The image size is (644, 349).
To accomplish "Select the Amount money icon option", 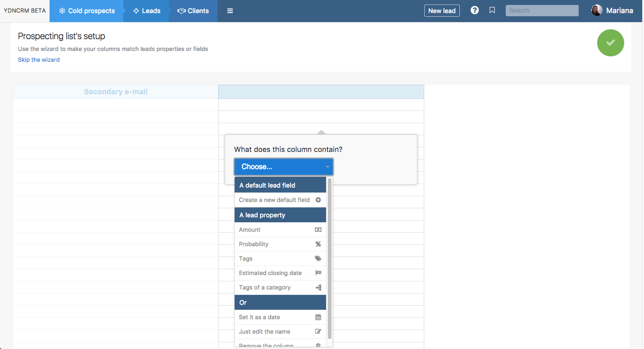I will coord(318,230).
